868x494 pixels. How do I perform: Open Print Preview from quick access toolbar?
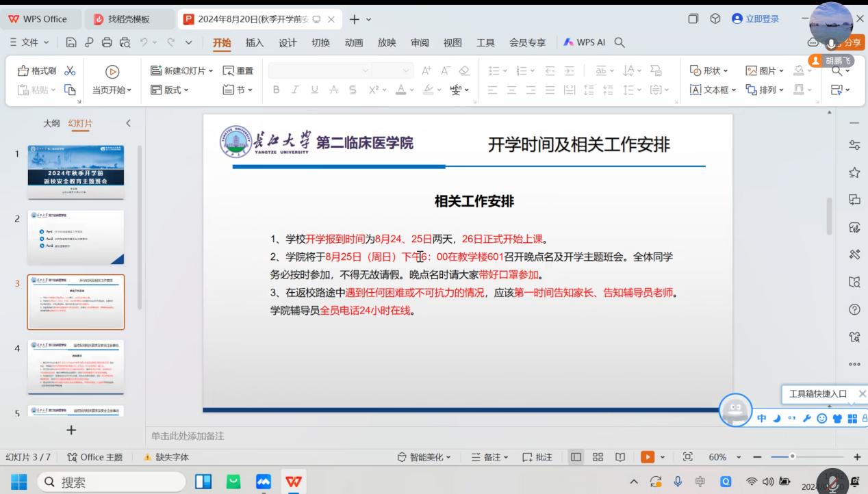tap(124, 42)
